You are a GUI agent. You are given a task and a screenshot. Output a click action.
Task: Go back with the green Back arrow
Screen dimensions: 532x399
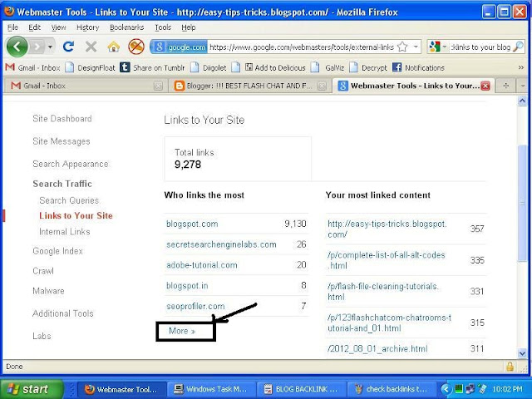coord(17,47)
